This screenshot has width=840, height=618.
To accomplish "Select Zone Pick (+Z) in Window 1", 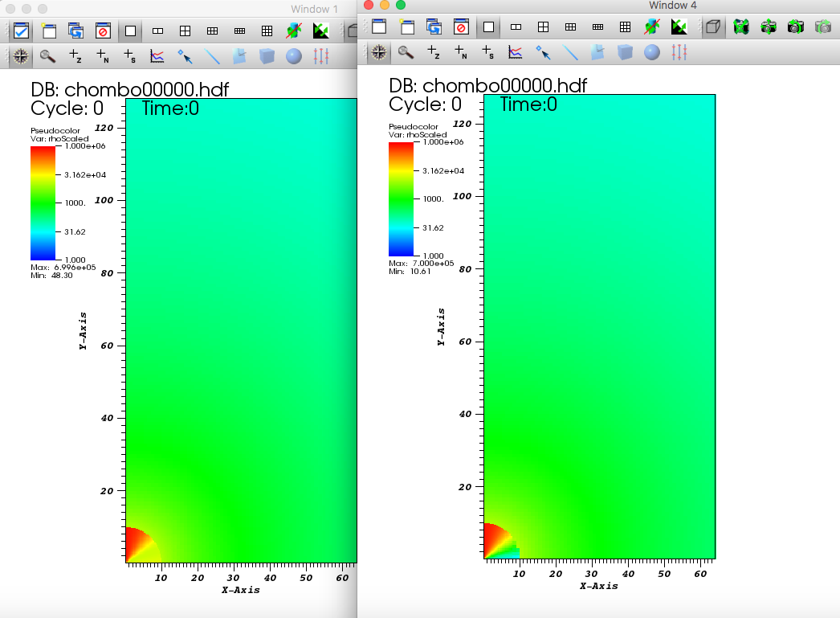I will (75, 55).
